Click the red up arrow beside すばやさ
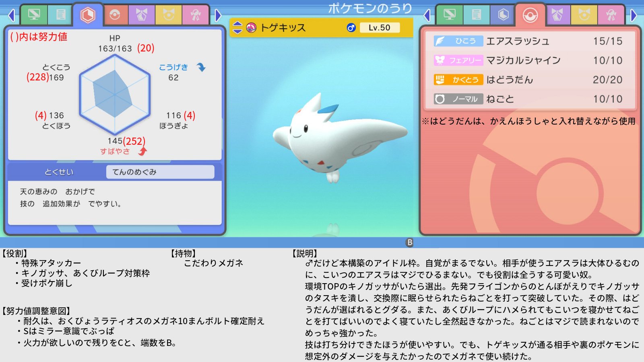 coord(142,151)
